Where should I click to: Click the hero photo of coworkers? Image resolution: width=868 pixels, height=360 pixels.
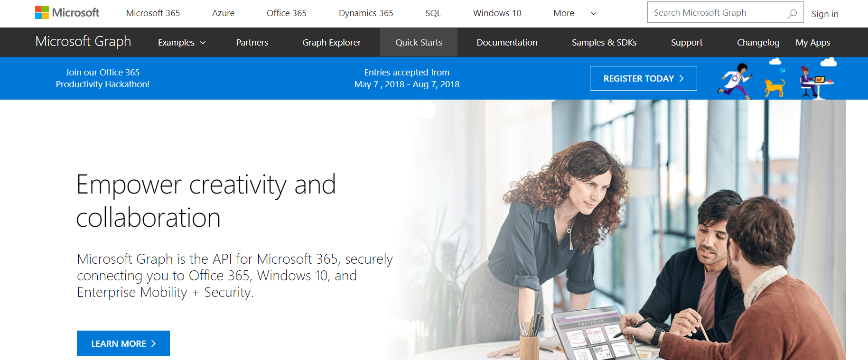pos(617,230)
